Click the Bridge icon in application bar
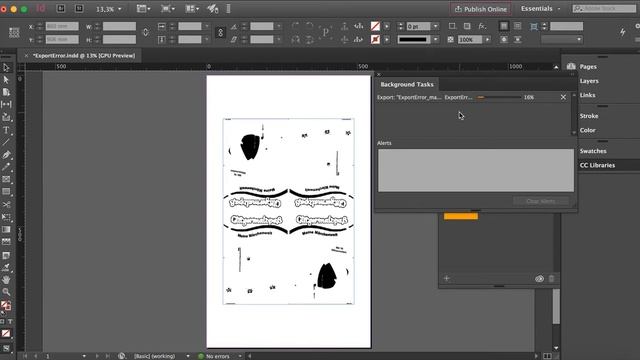This screenshot has height=360, width=640. (61, 8)
